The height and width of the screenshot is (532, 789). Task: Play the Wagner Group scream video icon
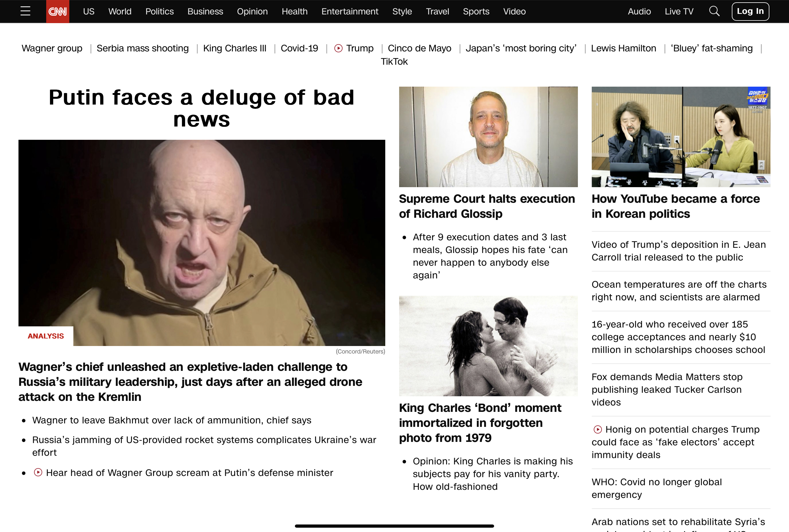[38, 473]
